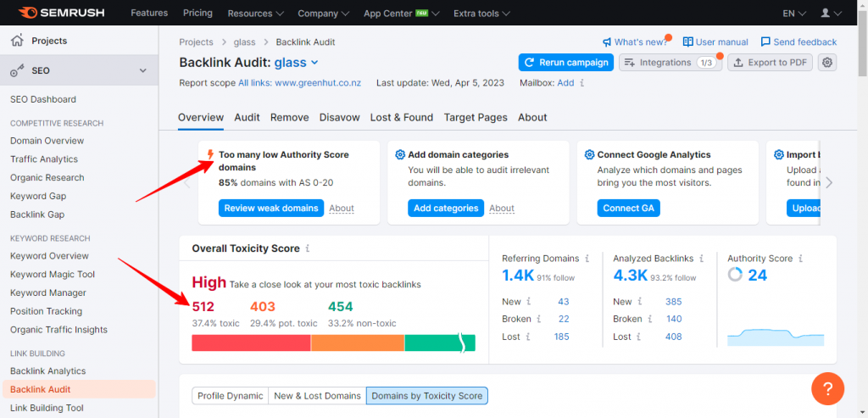This screenshot has width=868, height=418.
Task: Expand the Resources dropdown menu
Action: pos(256,13)
